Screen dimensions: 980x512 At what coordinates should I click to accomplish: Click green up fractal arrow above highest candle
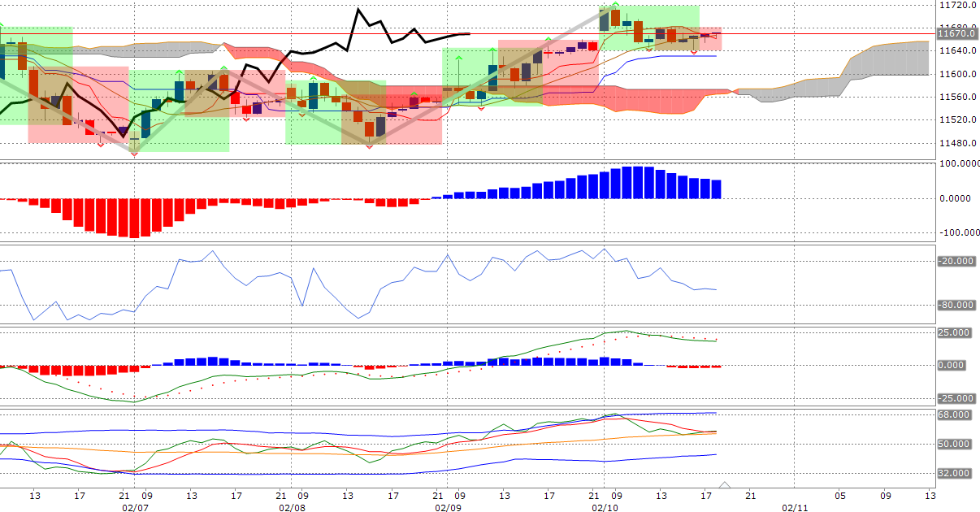(615, 5)
